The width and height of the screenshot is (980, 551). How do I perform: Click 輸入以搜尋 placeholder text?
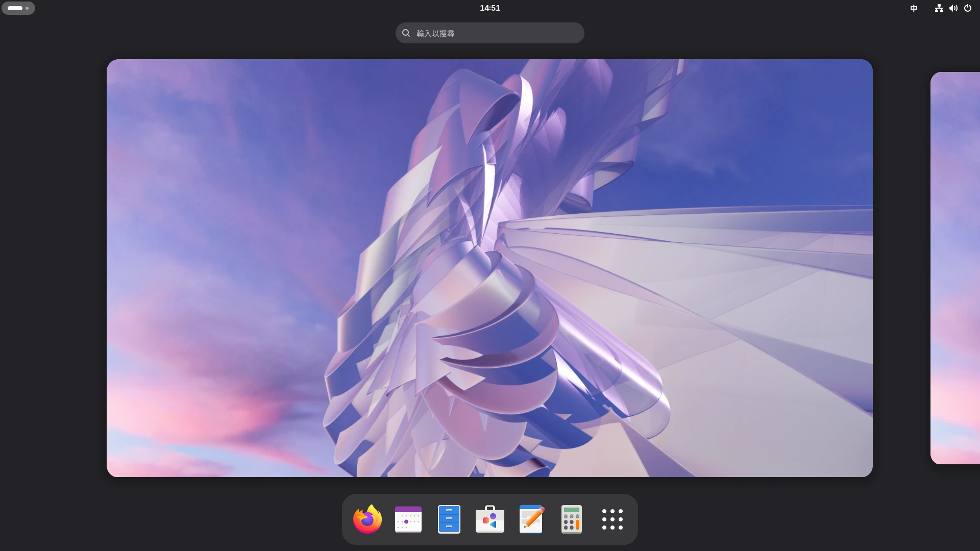[x=435, y=34]
